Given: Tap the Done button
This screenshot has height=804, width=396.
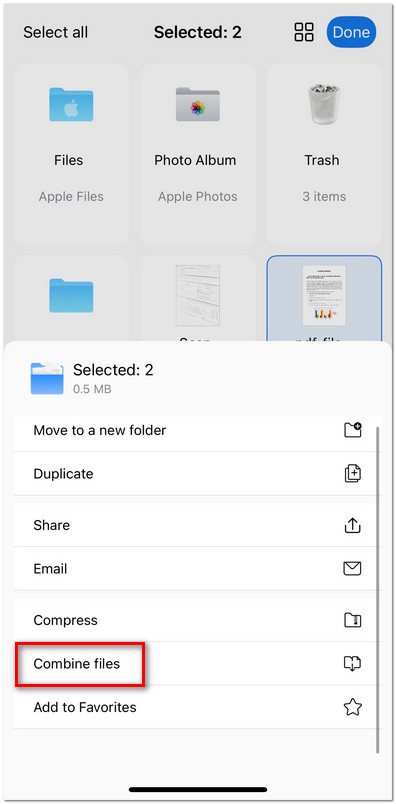Looking at the screenshot, I should [351, 32].
